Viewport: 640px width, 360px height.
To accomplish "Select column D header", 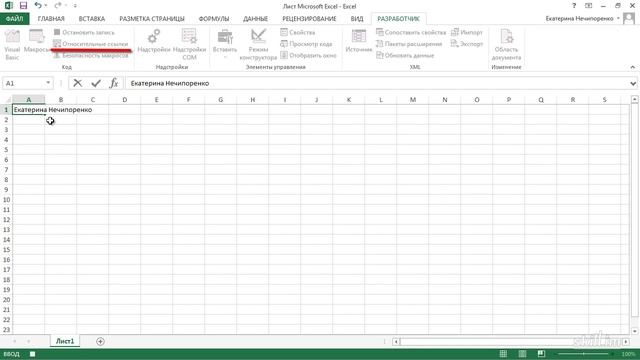I will (124, 100).
